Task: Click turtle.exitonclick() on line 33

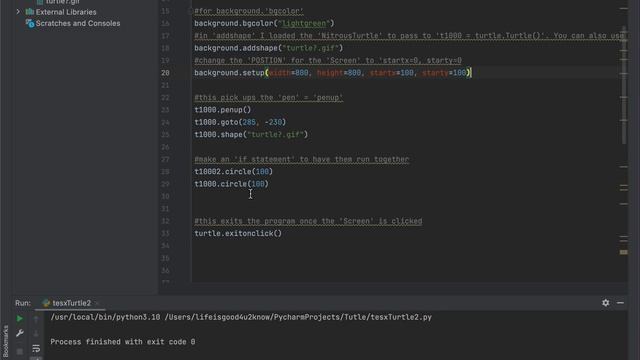Action: [238, 233]
